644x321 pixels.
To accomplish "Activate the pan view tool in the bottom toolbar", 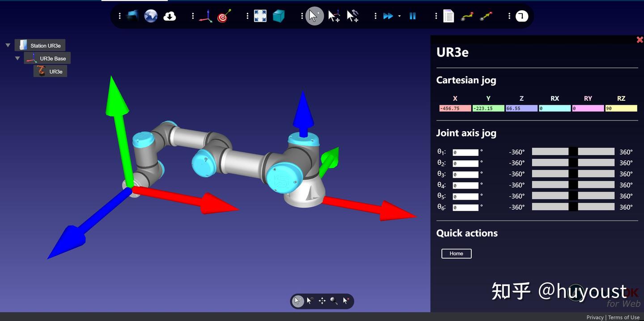I will tap(322, 301).
